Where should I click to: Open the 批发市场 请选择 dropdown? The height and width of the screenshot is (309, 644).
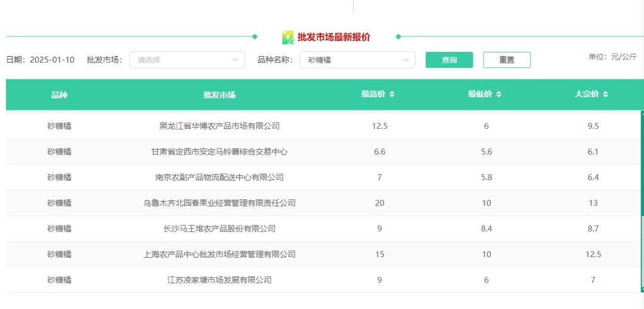click(187, 60)
